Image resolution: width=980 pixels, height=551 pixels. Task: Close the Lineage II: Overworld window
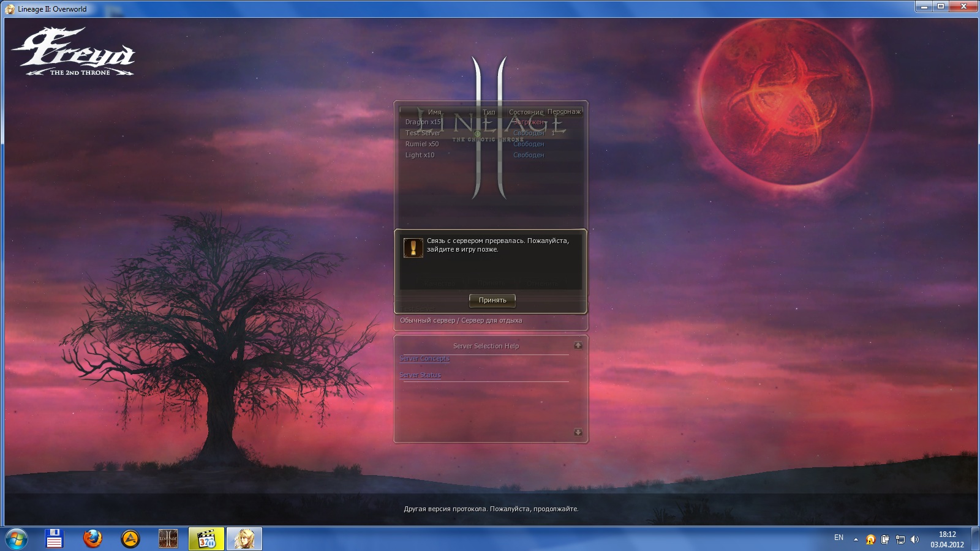(x=963, y=6)
